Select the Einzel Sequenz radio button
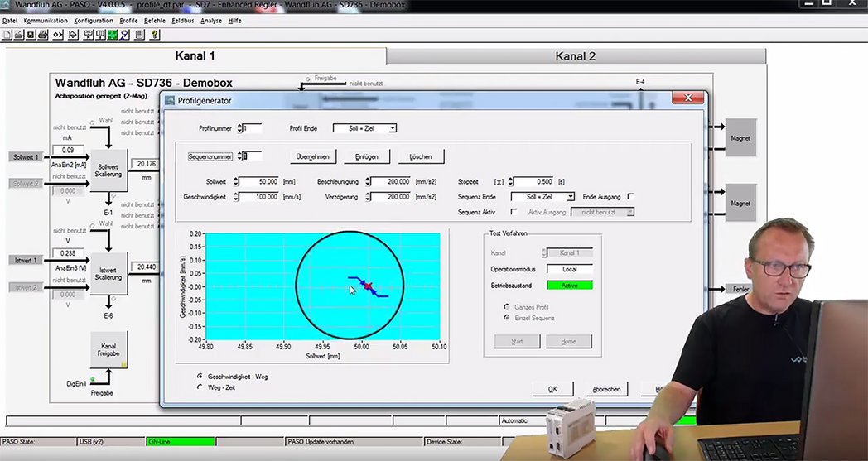The image size is (868, 461). tap(507, 318)
